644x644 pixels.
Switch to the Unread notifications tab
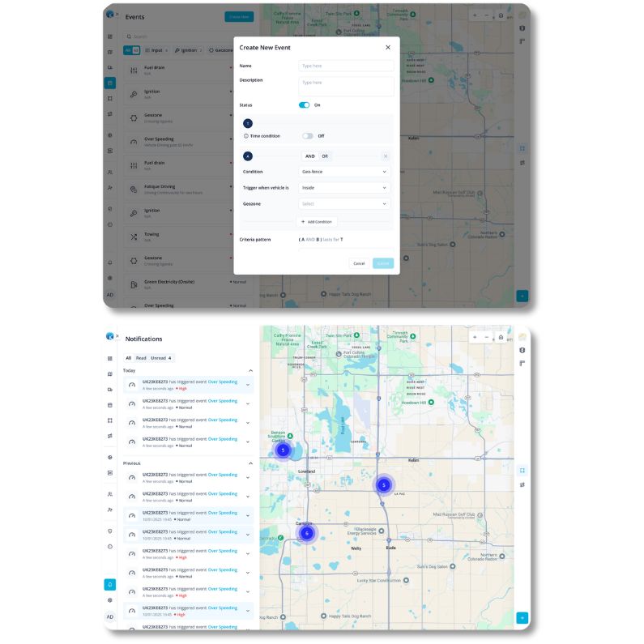click(161, 358)
